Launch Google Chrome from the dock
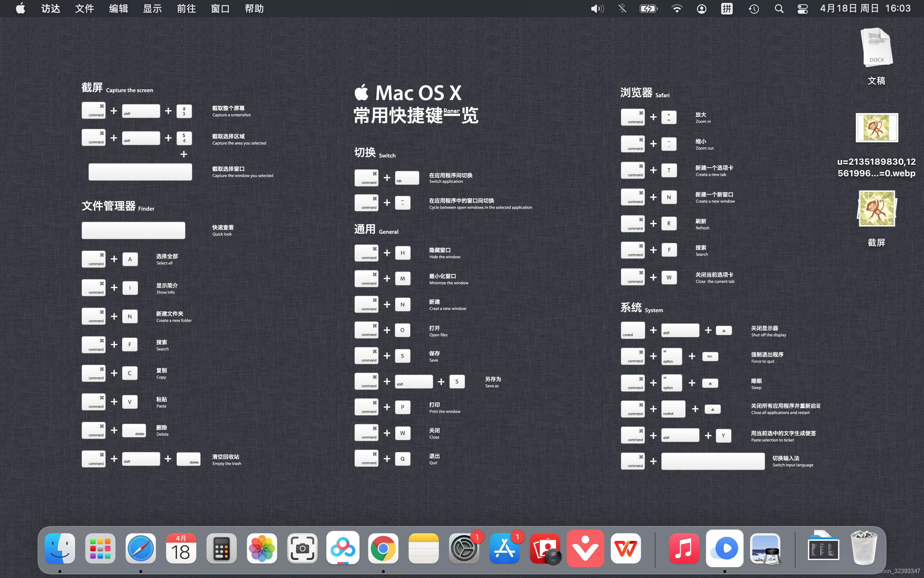 [383, 549]
